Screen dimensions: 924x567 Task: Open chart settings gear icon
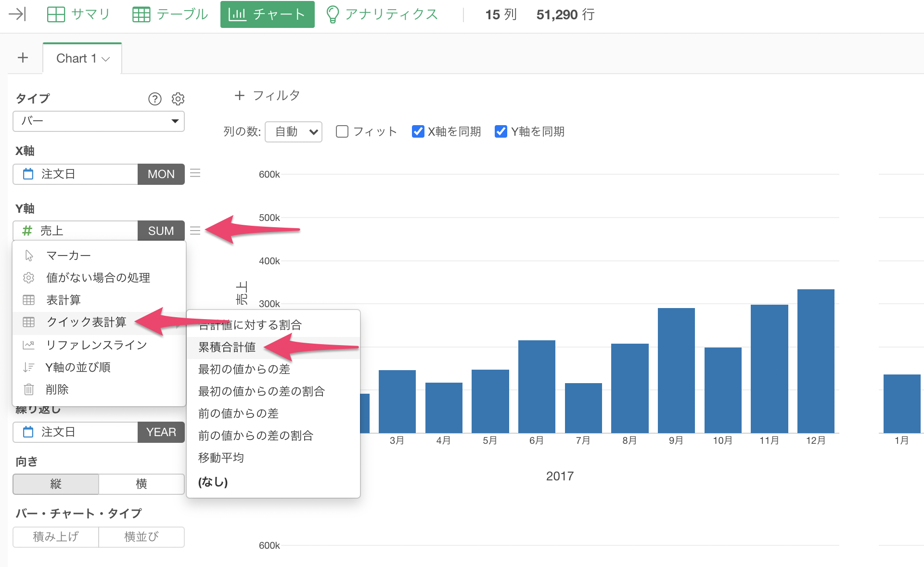coord(178,99)
